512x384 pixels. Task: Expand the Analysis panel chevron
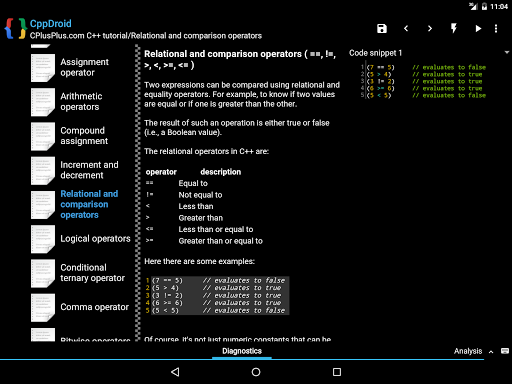(x=491, y=352)
